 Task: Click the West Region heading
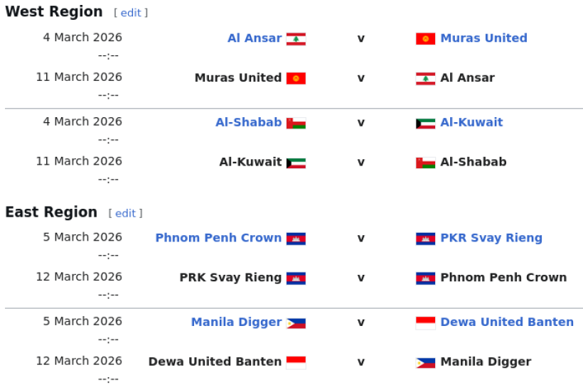pos(54,12)
